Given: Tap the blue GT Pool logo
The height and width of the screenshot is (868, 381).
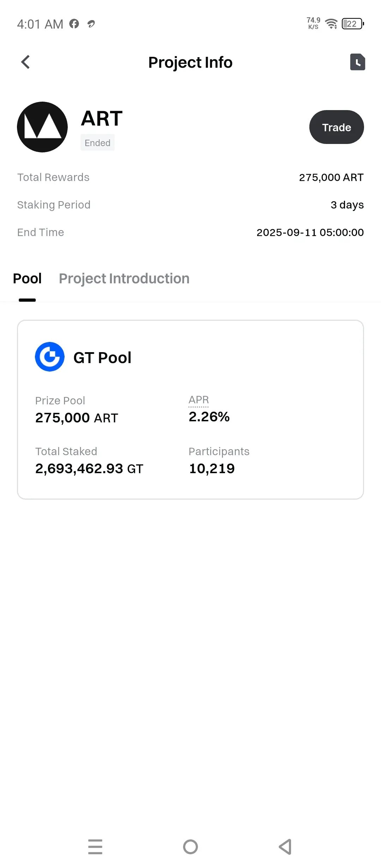Looking at the screenshot, I should click(50, 357).
